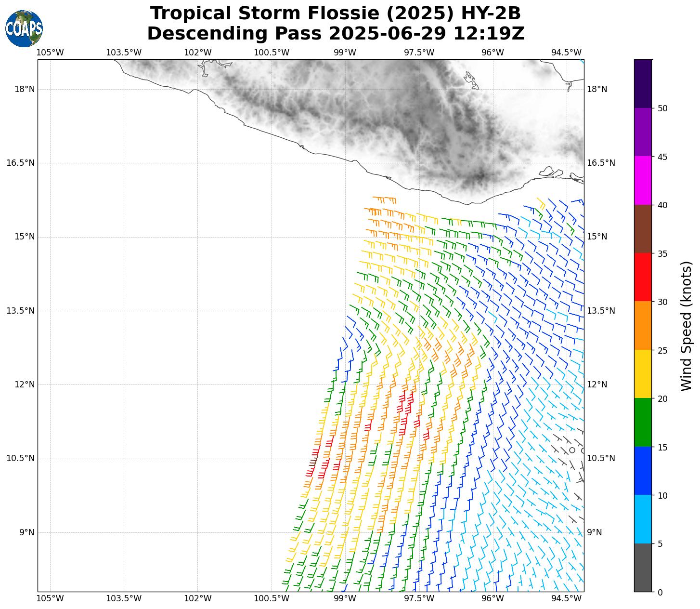Click the 99°W label on the bottom axis
The image size is (700, 609).
[x=345, y=598]
